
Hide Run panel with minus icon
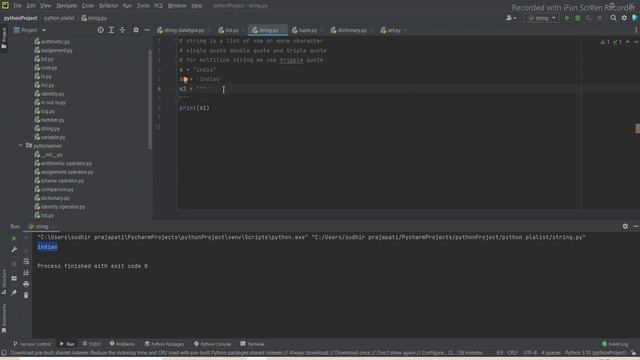coord(636,226)
